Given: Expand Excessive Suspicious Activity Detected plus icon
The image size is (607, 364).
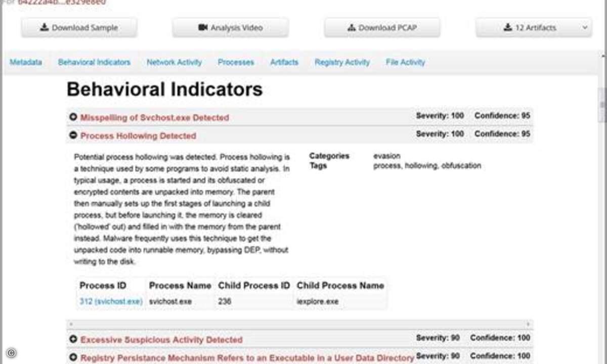Looking at the screenshot, I should point(73,340).
